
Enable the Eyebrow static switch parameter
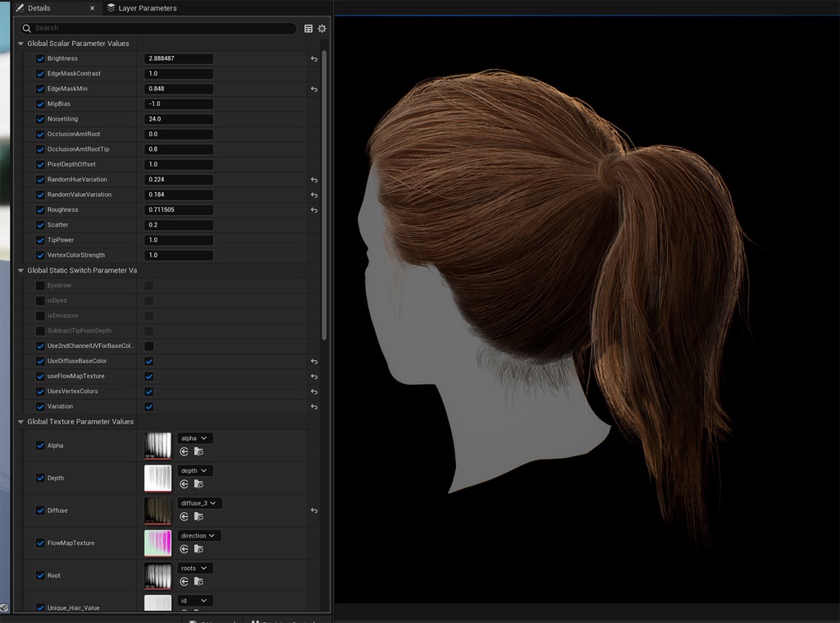tap(39, 286)
